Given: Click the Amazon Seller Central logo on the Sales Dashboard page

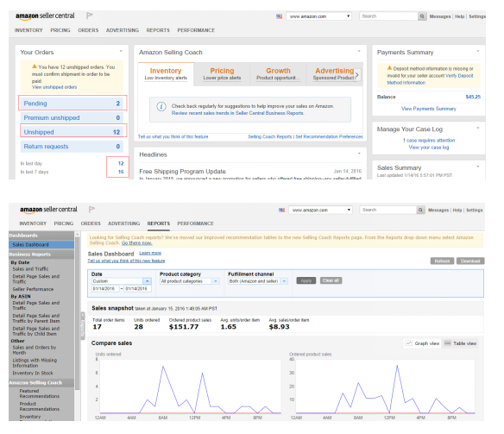Looking at the screenshot, I should point(48,210).
